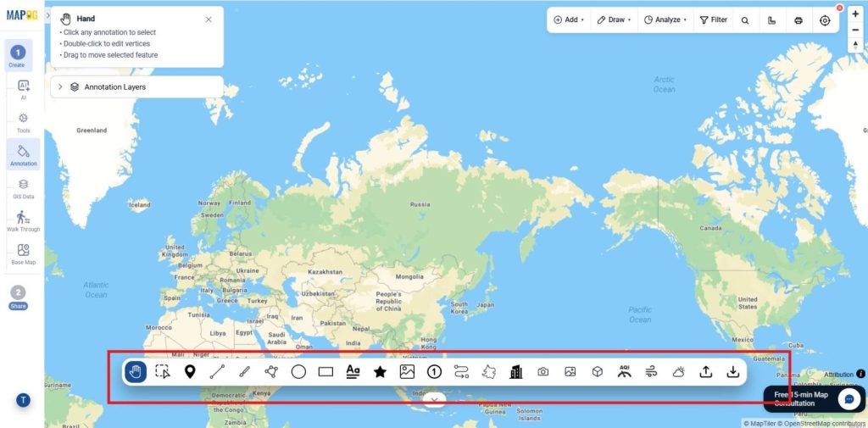Select the Aa text annotation tool
Viewport: 868px width, 428px height.
[x=353, y=371]
